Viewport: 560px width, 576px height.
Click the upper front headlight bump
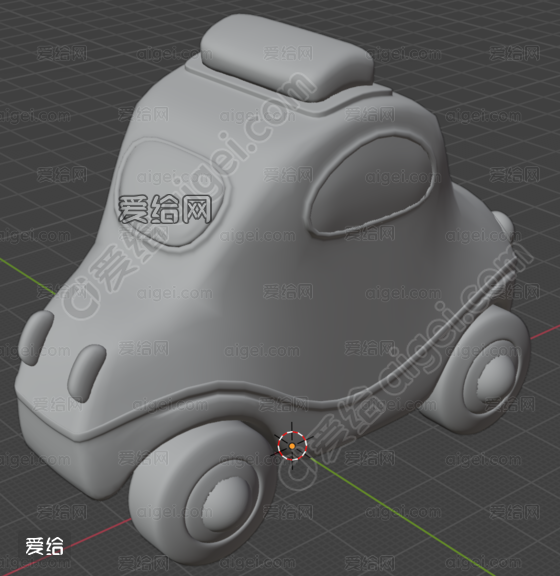click(36, 338)
